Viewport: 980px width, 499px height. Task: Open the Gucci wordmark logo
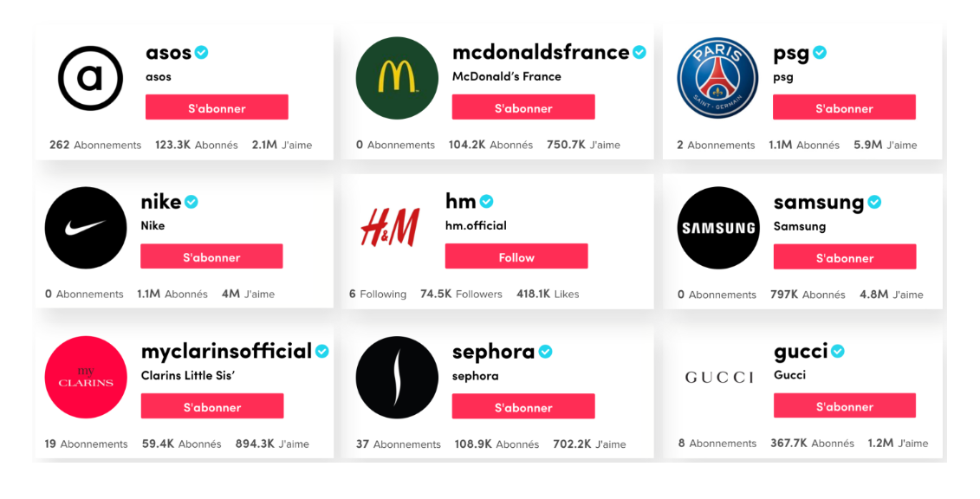click(x=718, y=377)
